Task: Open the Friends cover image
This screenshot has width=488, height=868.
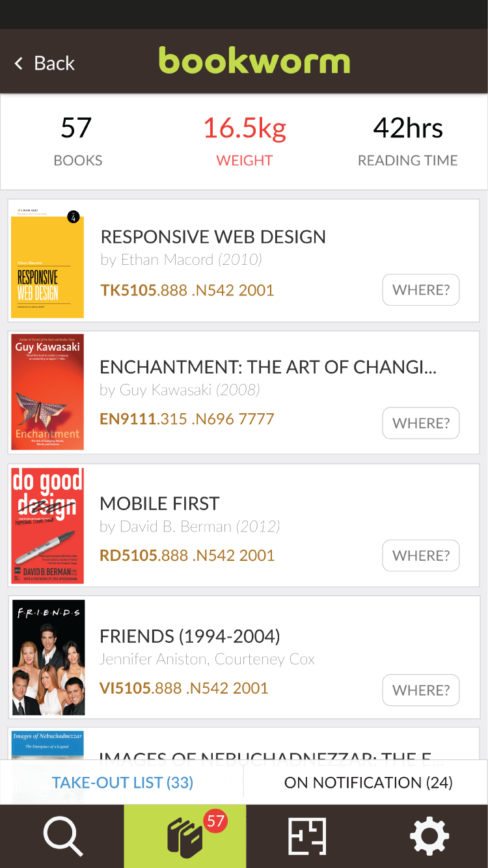Action: pos(48,657)
